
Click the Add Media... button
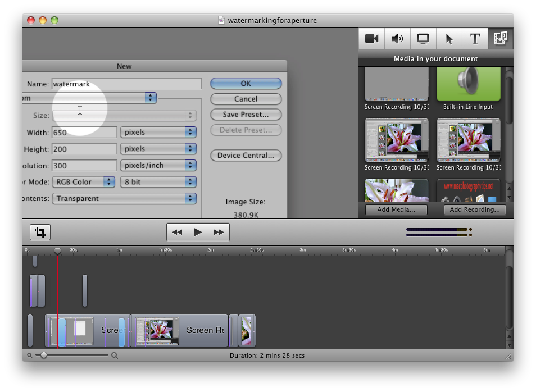tap(396, 209)
